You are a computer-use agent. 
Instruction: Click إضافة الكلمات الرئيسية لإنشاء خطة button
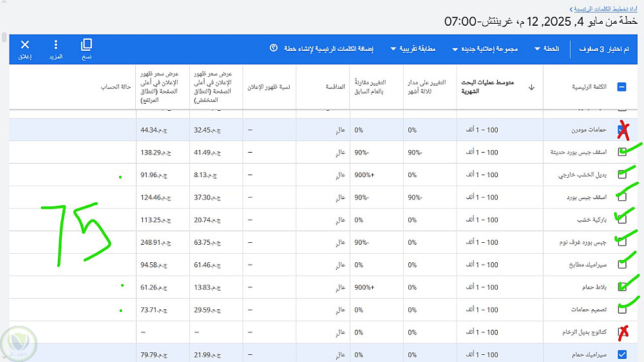coord(330,49)
